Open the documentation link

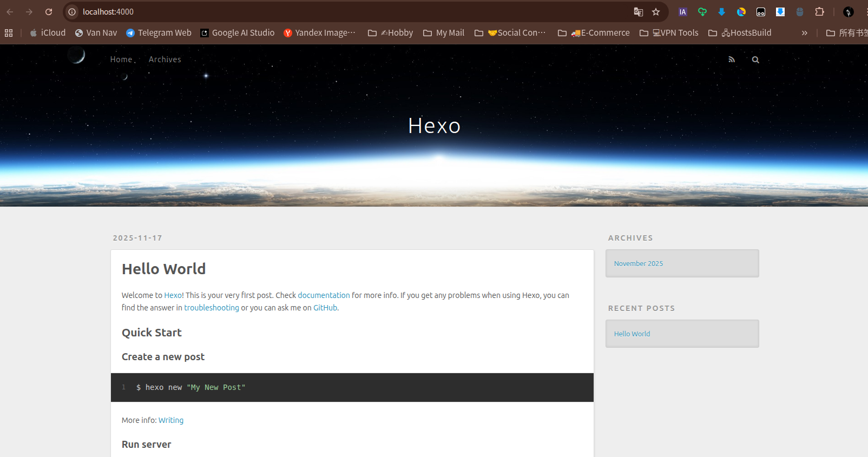coord(324,295)
